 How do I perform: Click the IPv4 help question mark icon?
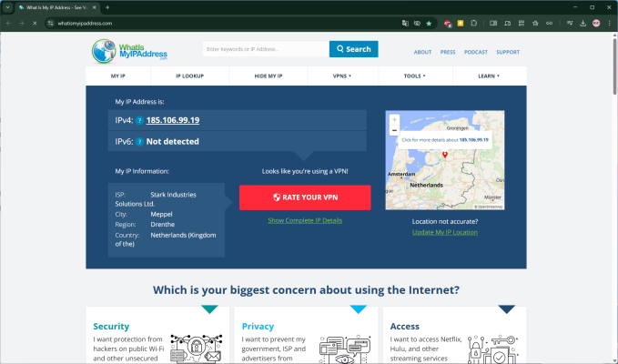click(139, 120)
